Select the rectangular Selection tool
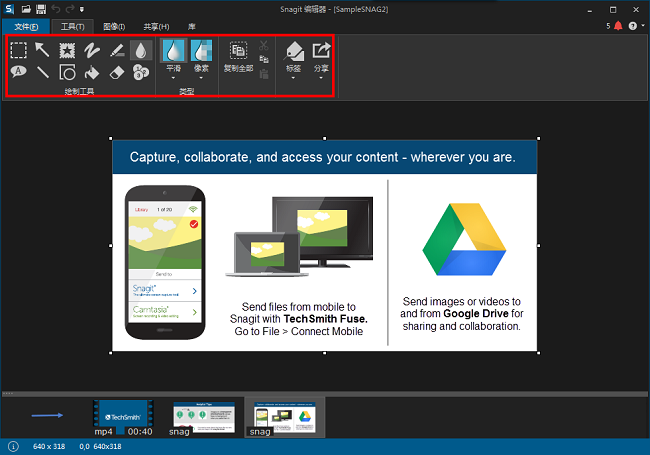 click(x=18, y=50)
